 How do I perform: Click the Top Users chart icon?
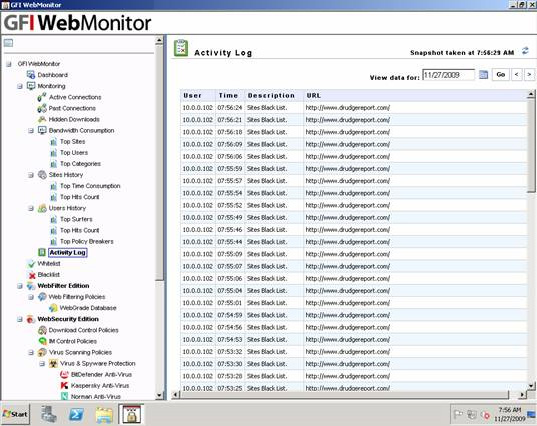[53, 153]
